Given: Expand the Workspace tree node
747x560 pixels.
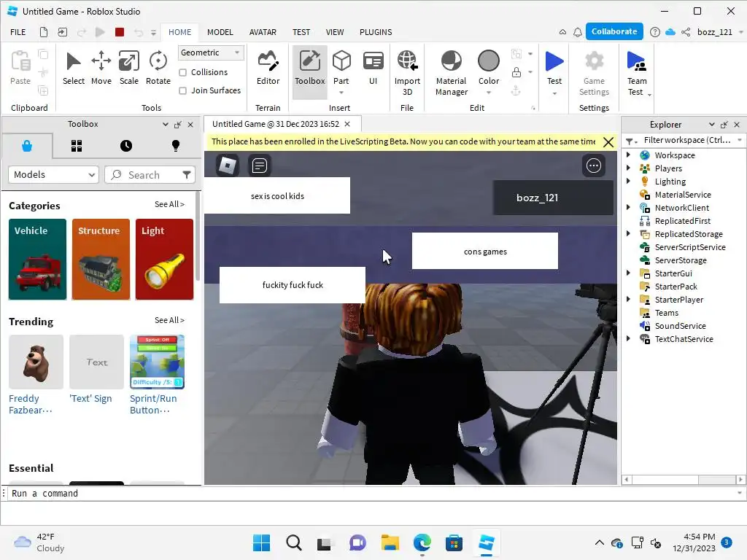Looking at the screenshot, I should 628,155.
